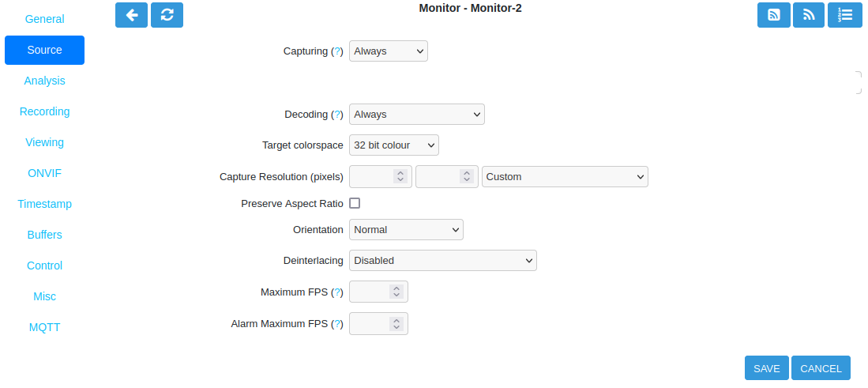Image resolution: width=868 pixels, height=388 pixels.
Task: Expand the Target colorspace dropdown
Action: [394, 145]
